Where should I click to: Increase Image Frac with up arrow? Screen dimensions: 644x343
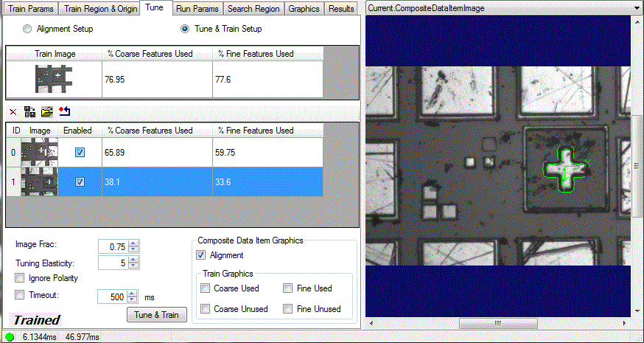133,243
